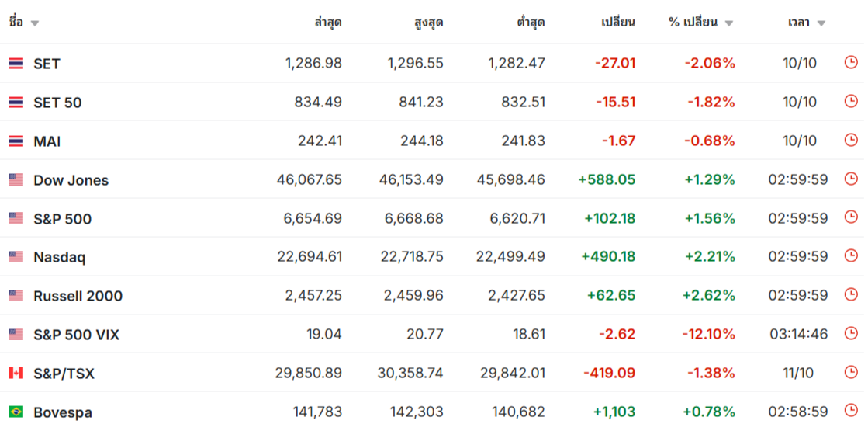Screen dimensions: 868x424
Task: Click the Thai flag next to MAI
Action: 16,141
